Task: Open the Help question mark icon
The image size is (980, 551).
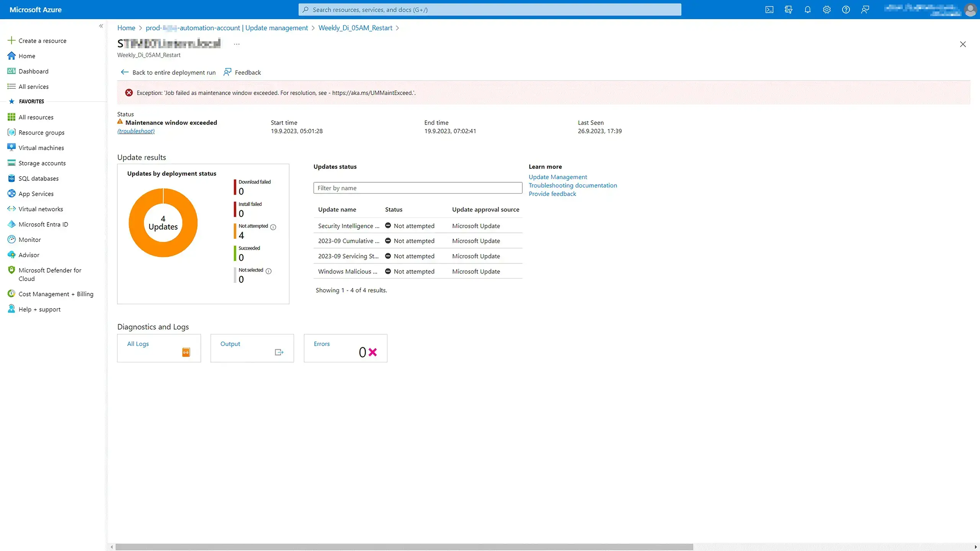Action: point(846,10)
